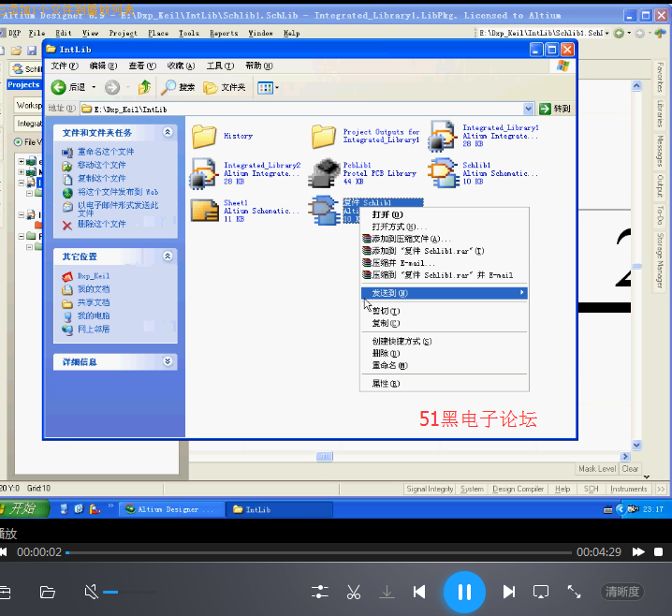Open the Search (搜索) toolbar button

pyautogui.click(x=178, y=87)
